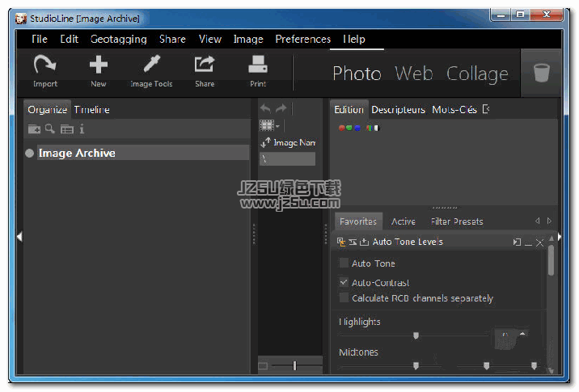
Task: Click the Highlights slider handle
Action: [416, 335]
